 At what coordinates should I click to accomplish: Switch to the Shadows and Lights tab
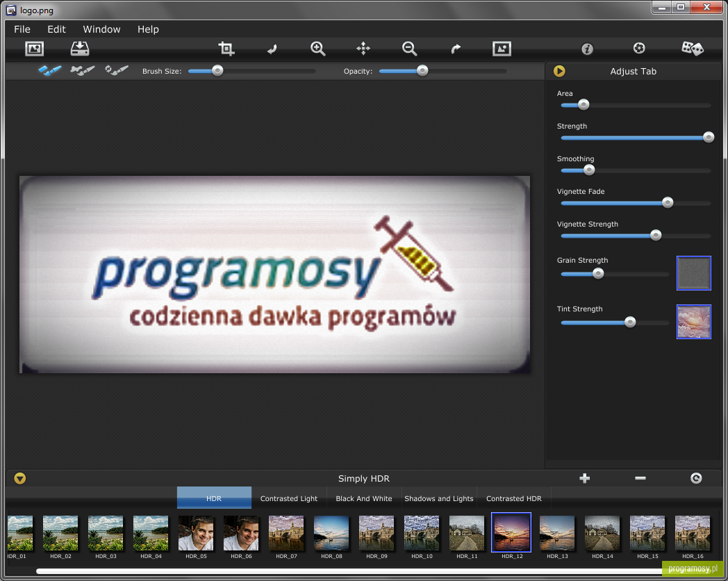439,498
